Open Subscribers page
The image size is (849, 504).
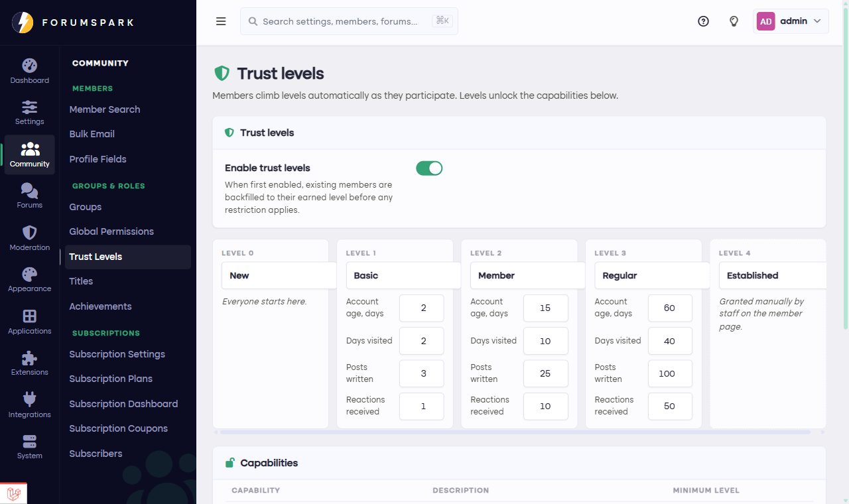[x=96, y=454]
